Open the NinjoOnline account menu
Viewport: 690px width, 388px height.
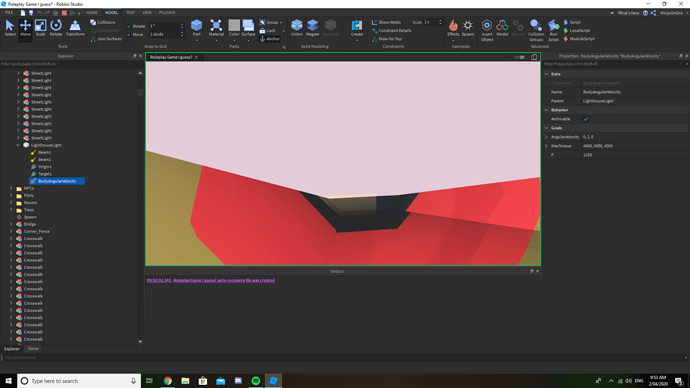[672, 13]
